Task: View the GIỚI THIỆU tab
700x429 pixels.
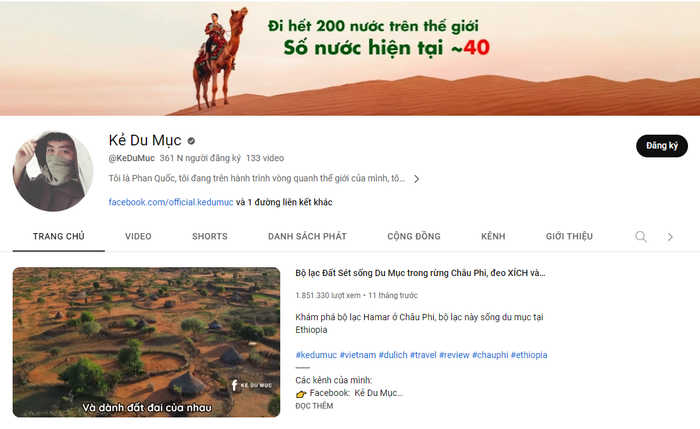Action: click(x=569, y=236)
